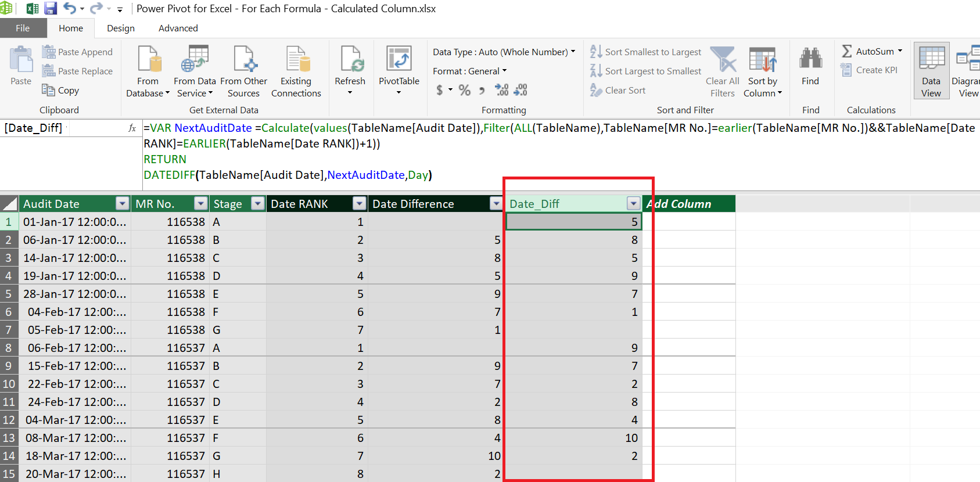This screenshot has height=482, width=980.
Task: Click the Add Column header
Action: 689,204
